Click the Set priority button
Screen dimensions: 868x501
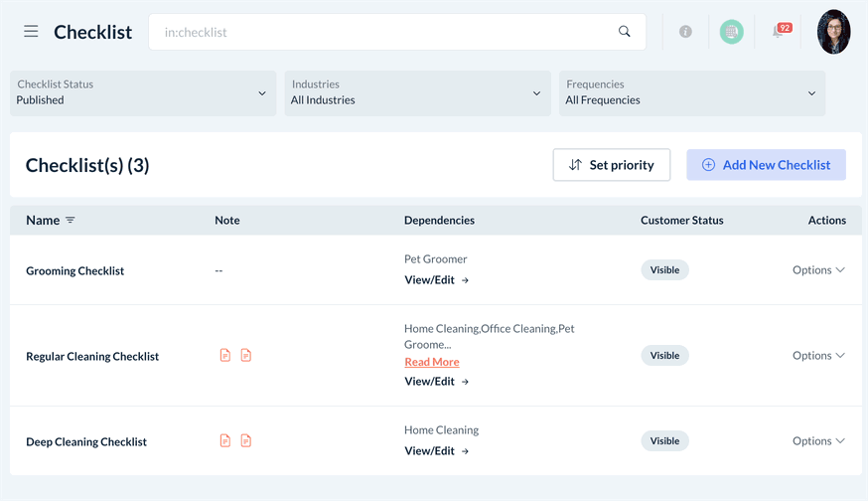(611, 165)
